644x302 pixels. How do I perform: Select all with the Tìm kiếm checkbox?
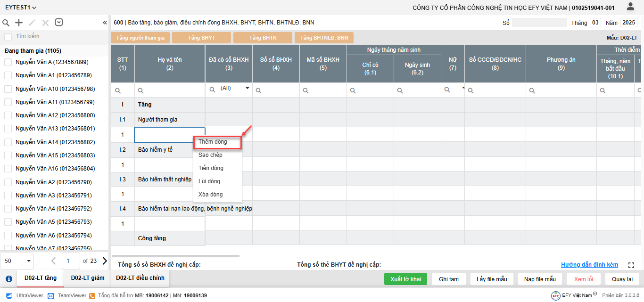8,37
